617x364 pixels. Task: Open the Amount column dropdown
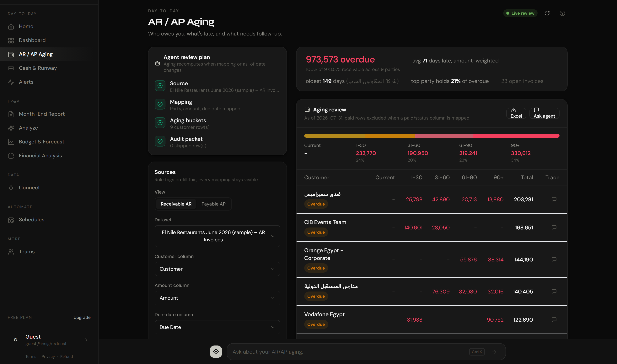(217, 298)
